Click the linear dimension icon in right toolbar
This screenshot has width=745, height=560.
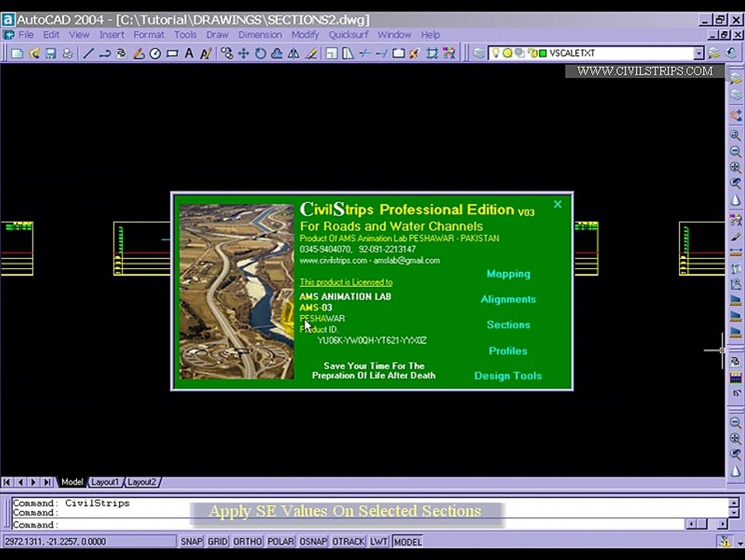(x=736, y=253)
